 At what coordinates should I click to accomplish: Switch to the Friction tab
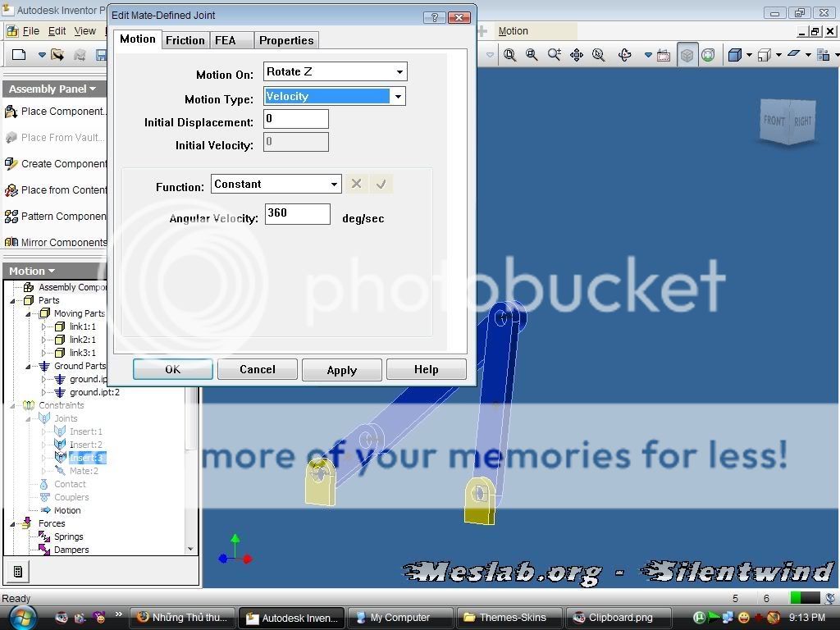click(x=185, y=40)
